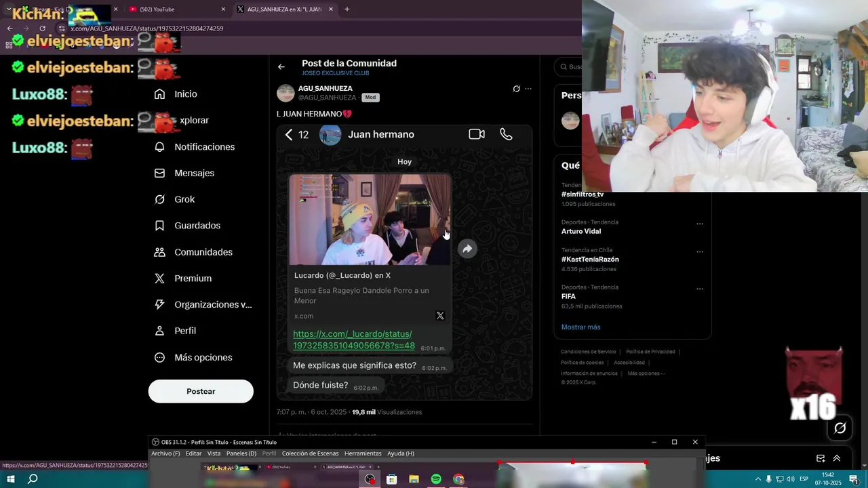This screenshot has height=488, width=868.
Task: Open Windows taskbar search
Action: 33,479
